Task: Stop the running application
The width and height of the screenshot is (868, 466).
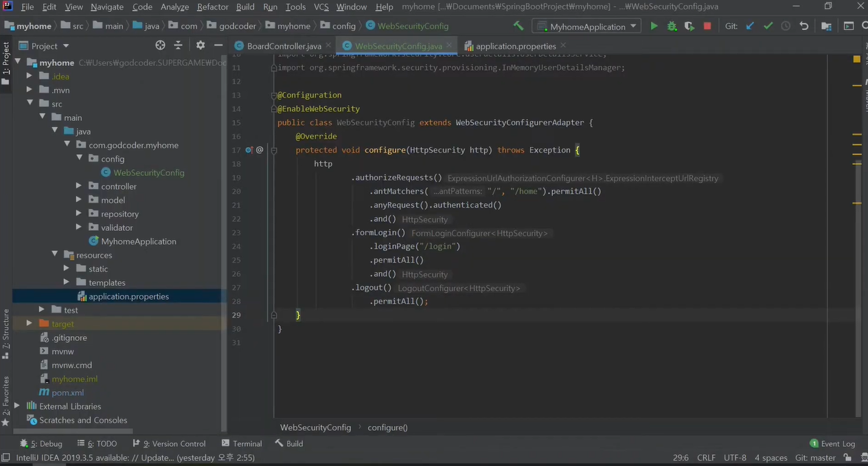Action: (707, 26)
